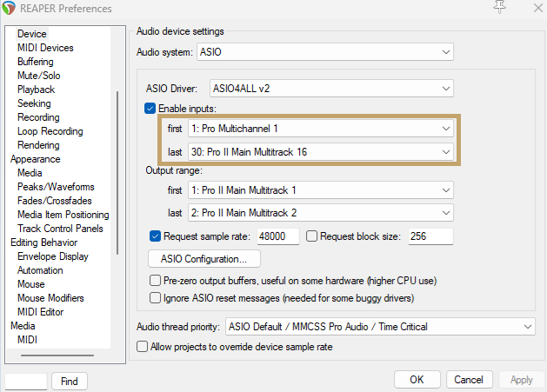
Task: Click the search box left of Find
Action: (26, 382)
